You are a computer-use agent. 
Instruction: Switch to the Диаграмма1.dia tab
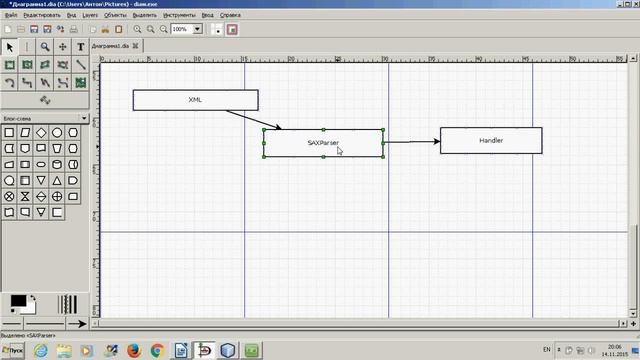click(x=110, y=46)
